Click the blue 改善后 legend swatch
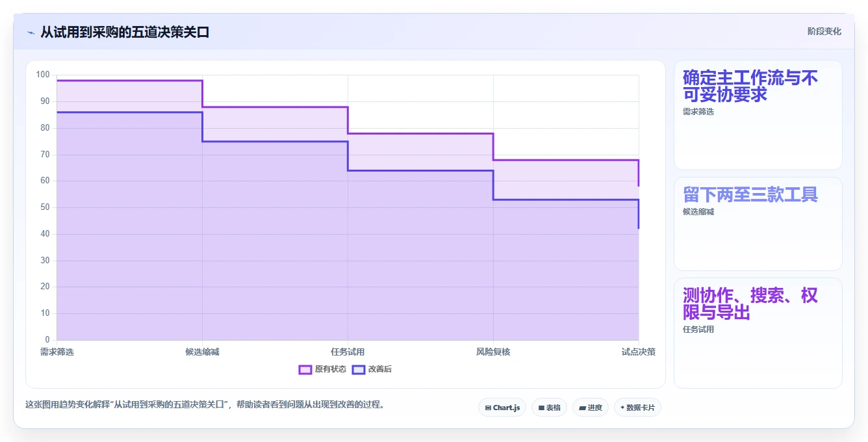 359,369
